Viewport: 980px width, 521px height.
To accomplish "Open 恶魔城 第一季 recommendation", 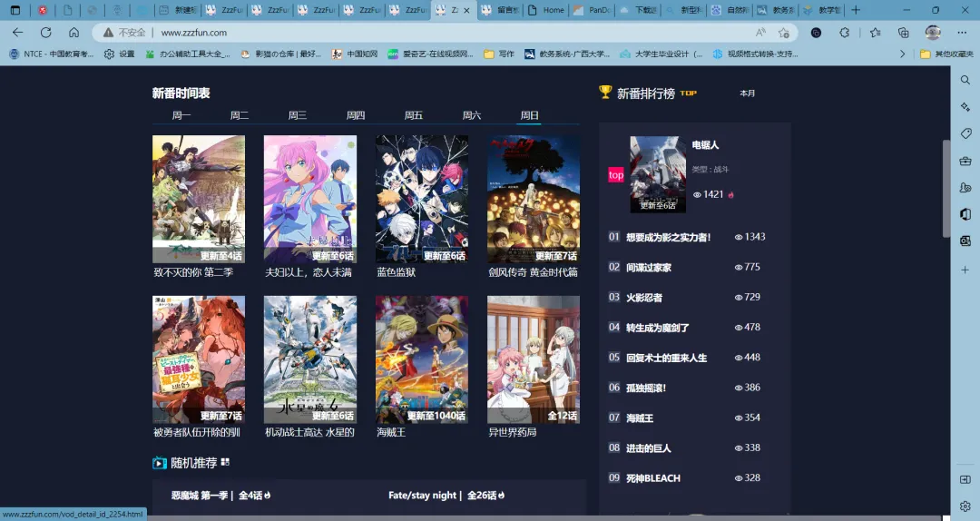I will click(x=220, y=496).
